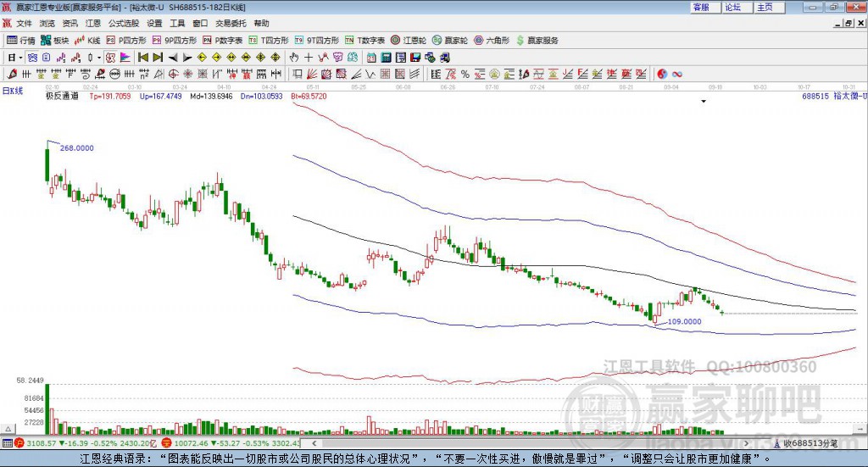The image size is (868, 467).
Task: Click the 客服 customer service button
Action: (705, 7)
